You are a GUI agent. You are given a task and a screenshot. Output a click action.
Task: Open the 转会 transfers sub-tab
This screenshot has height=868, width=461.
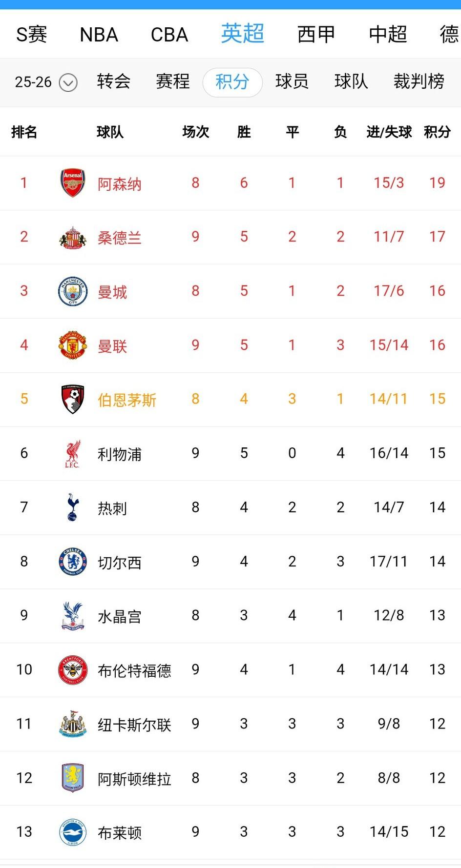pyautogui.click(x=113, y=81)
